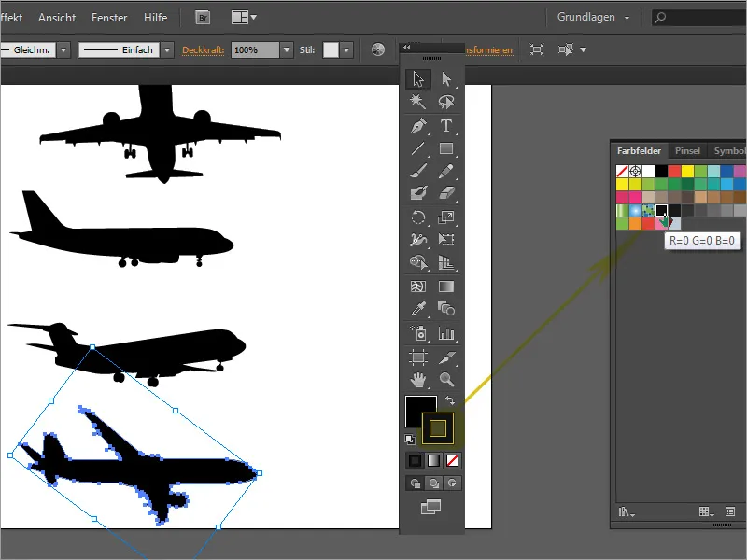
Task: Switch to the Pinsel tab
Action: point(687,151)
